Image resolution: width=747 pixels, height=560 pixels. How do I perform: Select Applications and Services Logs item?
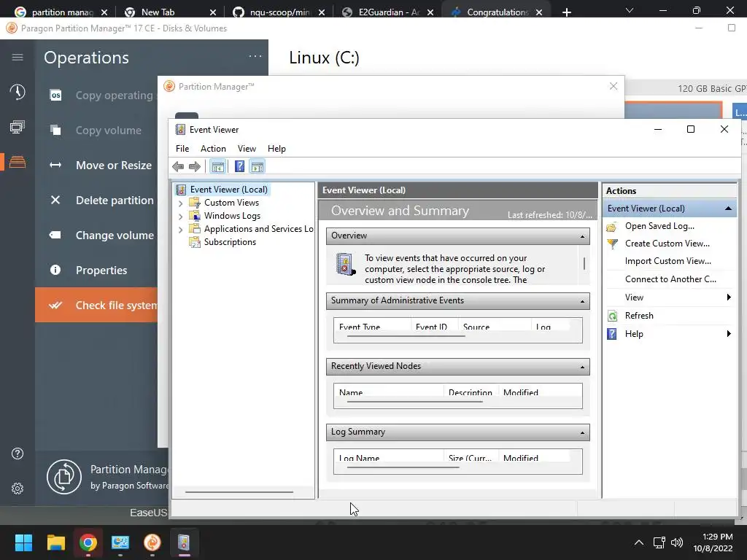pyautogui.click(x=259, y=229)
